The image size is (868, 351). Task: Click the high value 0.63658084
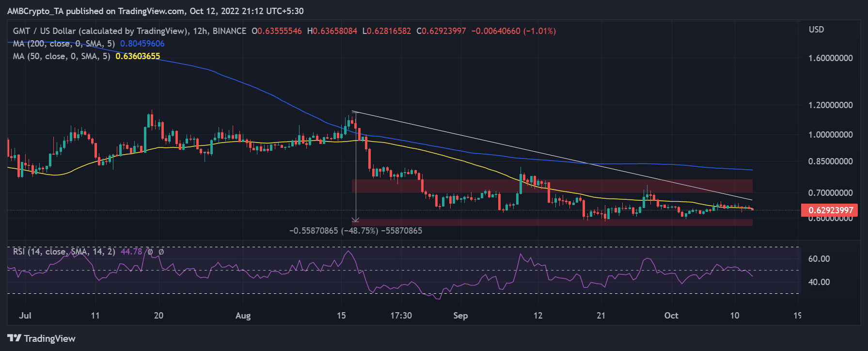click(x=335, y=31)
